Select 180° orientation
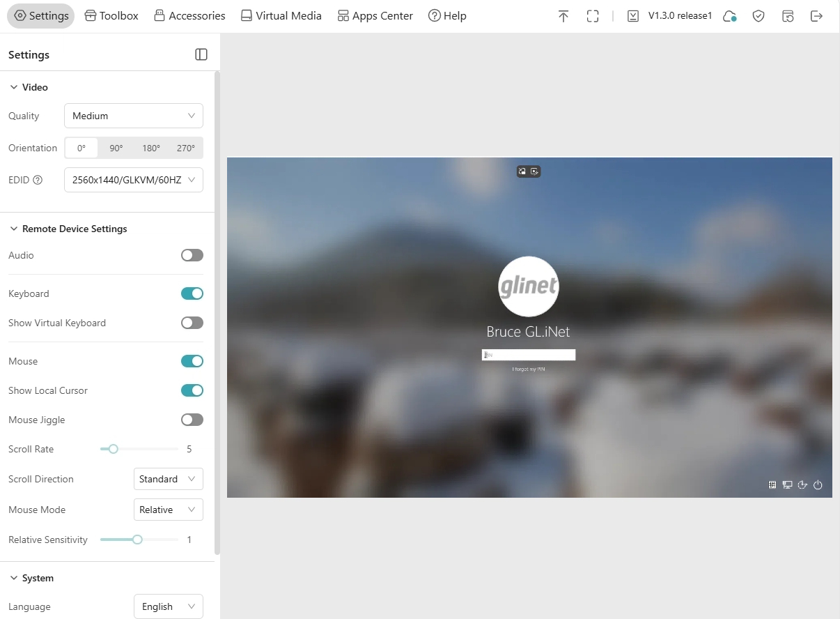840x619 pixels. (x=151, y=148)
